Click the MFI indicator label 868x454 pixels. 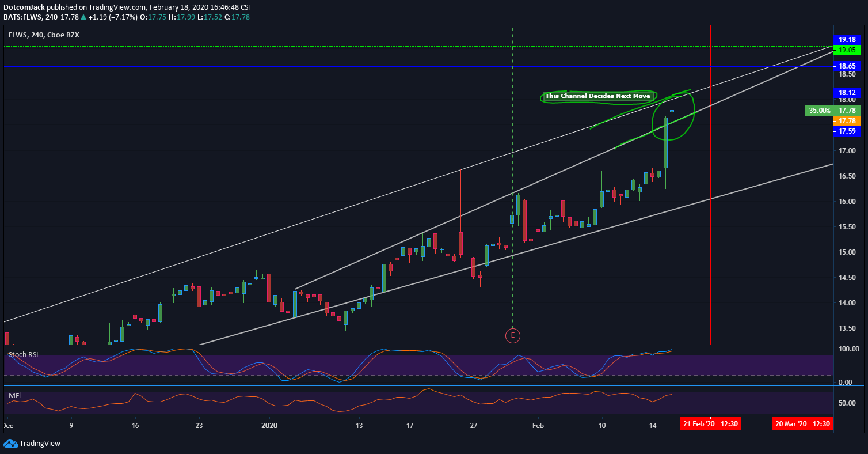click(x=14, y=396)
